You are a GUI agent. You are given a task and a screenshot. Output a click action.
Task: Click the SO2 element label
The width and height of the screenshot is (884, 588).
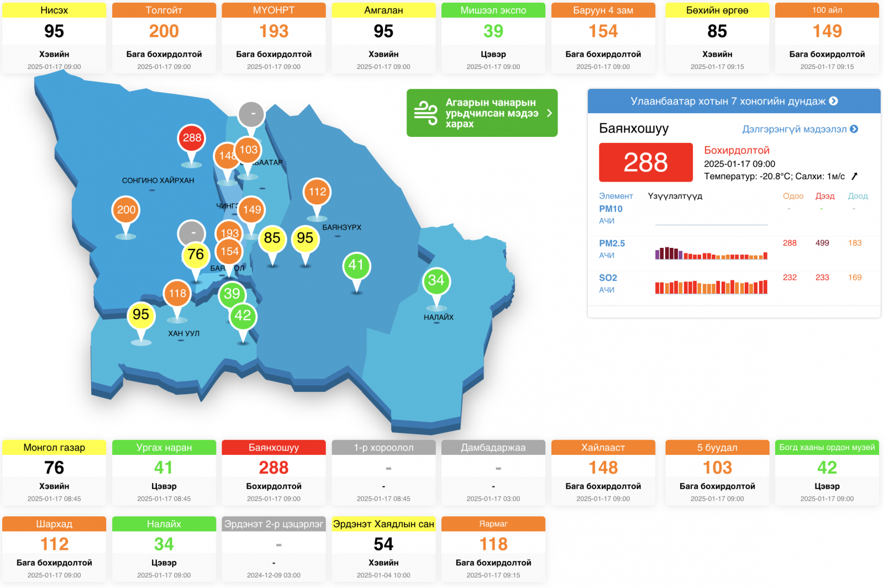(608, 278)
